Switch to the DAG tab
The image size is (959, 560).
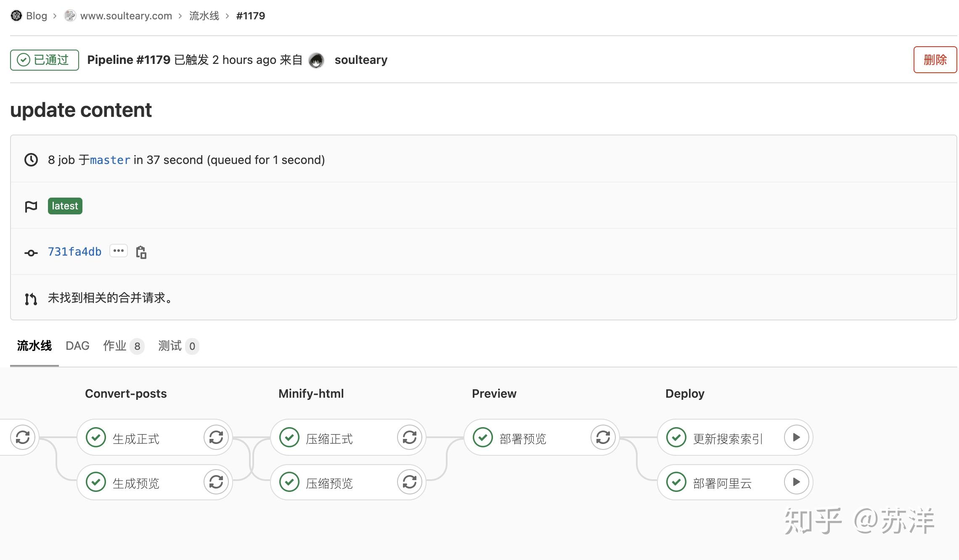pyautogui.click(x=77, y=346)
